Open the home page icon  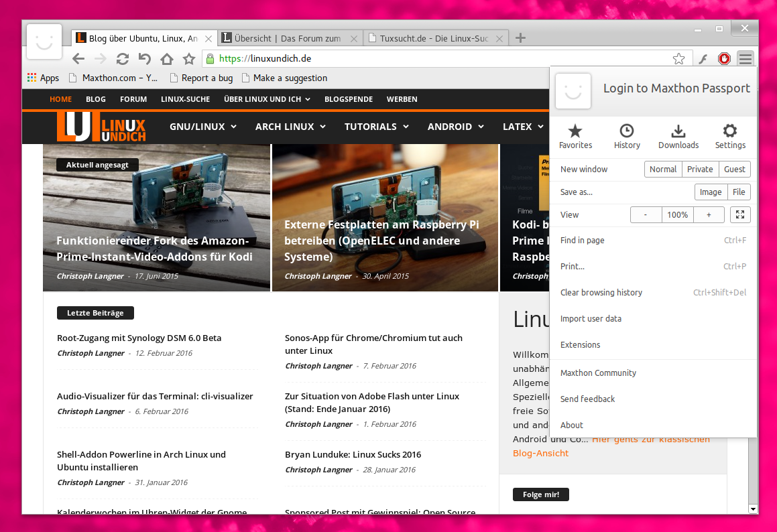pyautogui.click(x=167, y=59)
